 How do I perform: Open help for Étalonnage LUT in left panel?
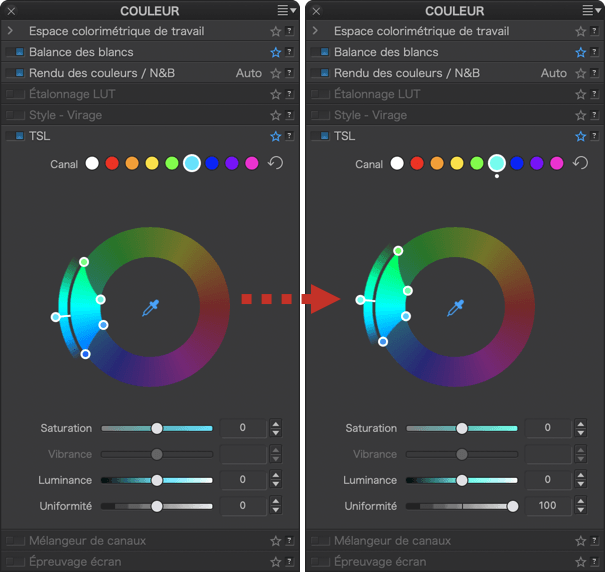[x=290, y=94]
